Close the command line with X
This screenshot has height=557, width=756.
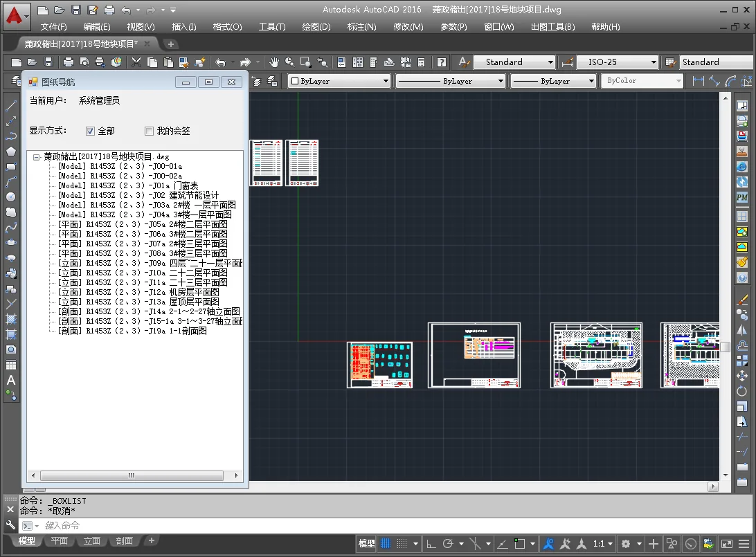(10, 509)
